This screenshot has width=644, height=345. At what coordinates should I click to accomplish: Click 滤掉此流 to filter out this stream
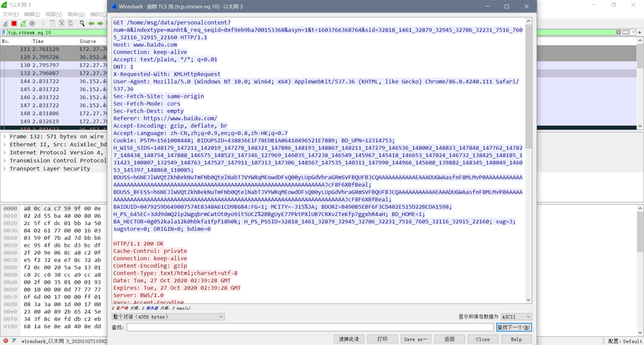pos(349,339)
